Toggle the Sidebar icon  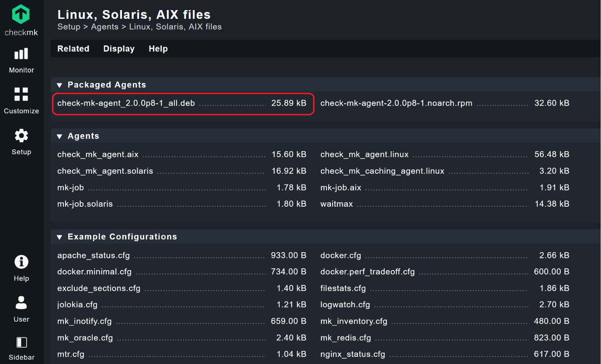pyautogui.click(x=21, y=342)
